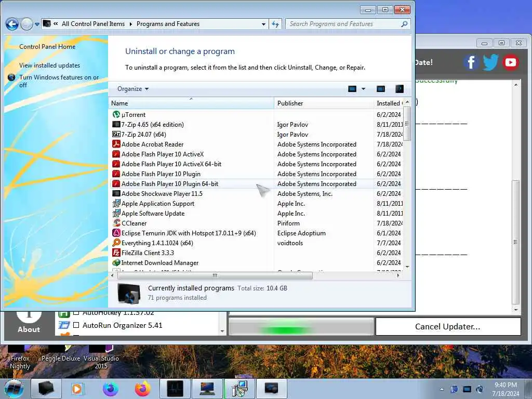Screen dimensions: 532x399
Task: Go back with the blue arrow button
Action: pyautogui.click(x=12, y=24)
